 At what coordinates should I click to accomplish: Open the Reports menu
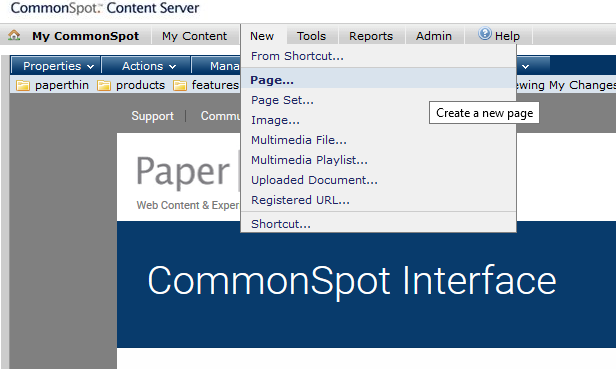(x=371, y=36)
